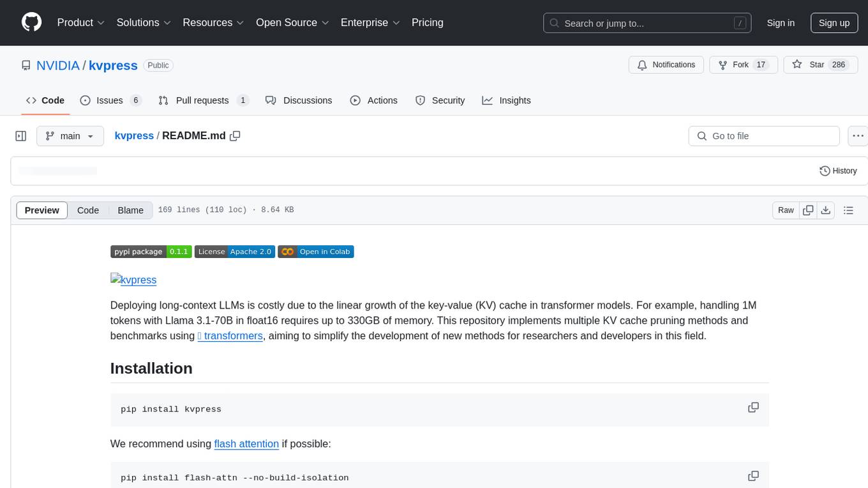Copy the README.md file path
Image resolution: width=868 pixels, height=488 pixels.
pos(235,136)
